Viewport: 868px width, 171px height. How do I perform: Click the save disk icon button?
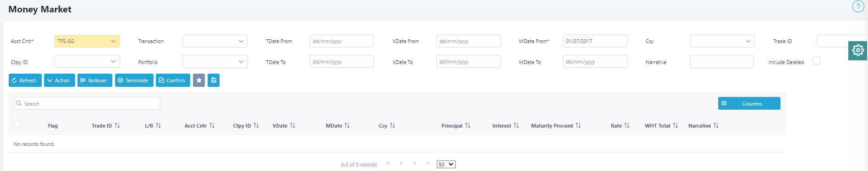[x=214, y=80]
